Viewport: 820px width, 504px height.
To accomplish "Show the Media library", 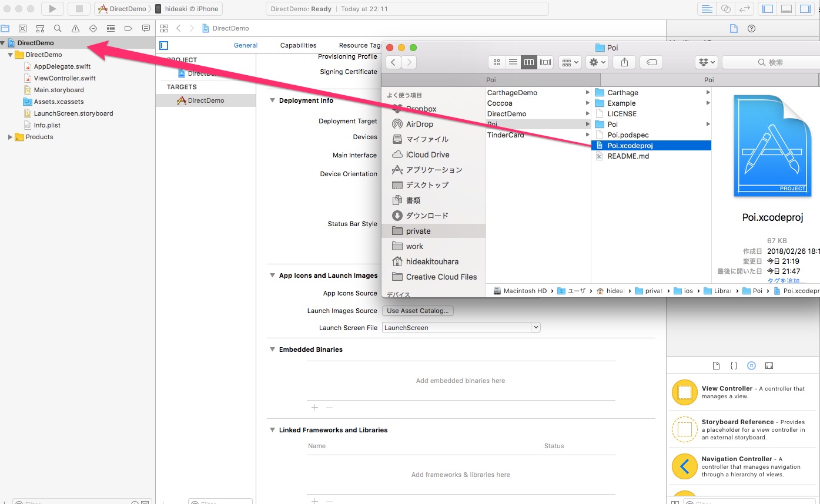I will coord(769,365).
